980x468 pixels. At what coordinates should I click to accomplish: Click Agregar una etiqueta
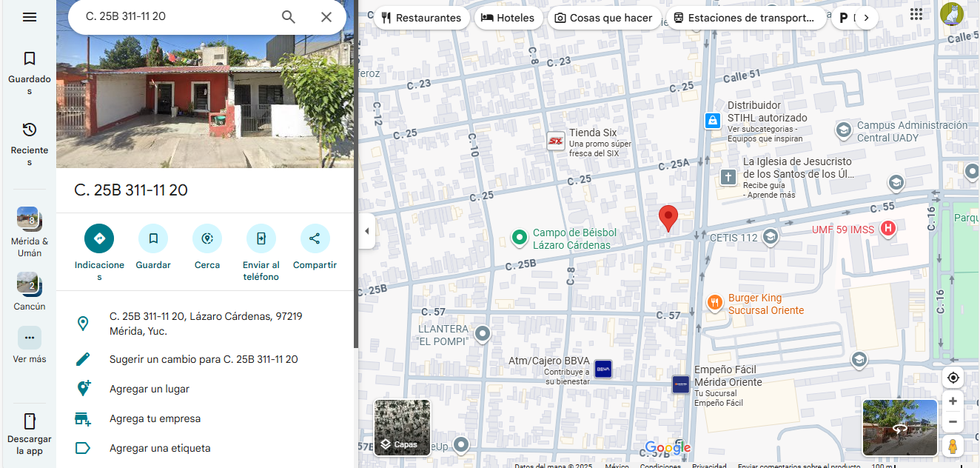(x=160, y=448)
